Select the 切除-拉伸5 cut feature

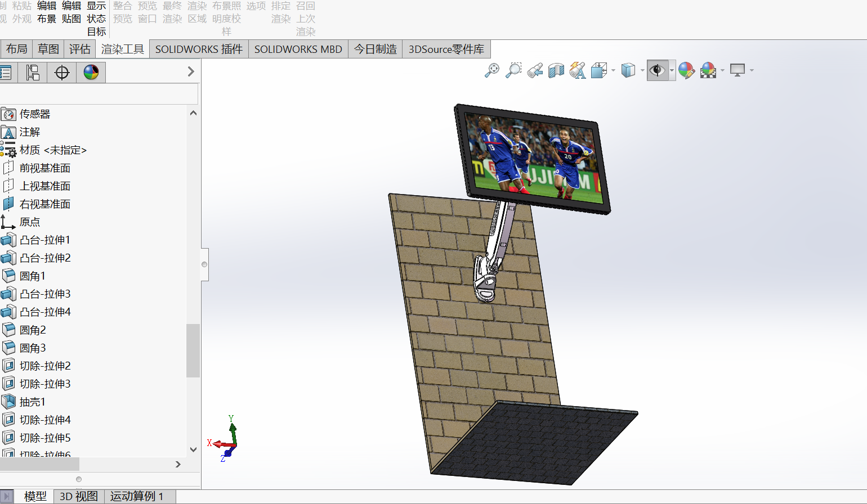(x=36, y=438)
